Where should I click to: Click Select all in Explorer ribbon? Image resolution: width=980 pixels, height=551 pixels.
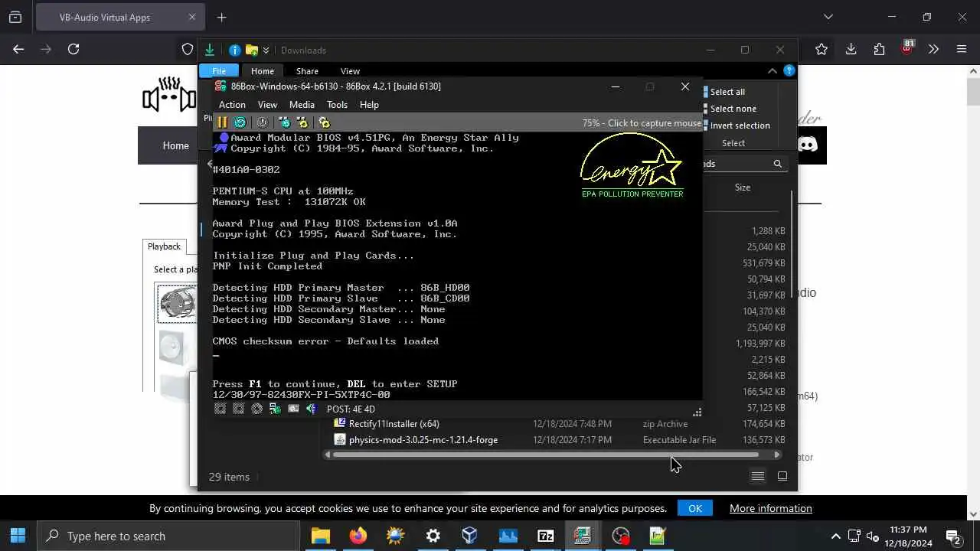pos(723,92)
